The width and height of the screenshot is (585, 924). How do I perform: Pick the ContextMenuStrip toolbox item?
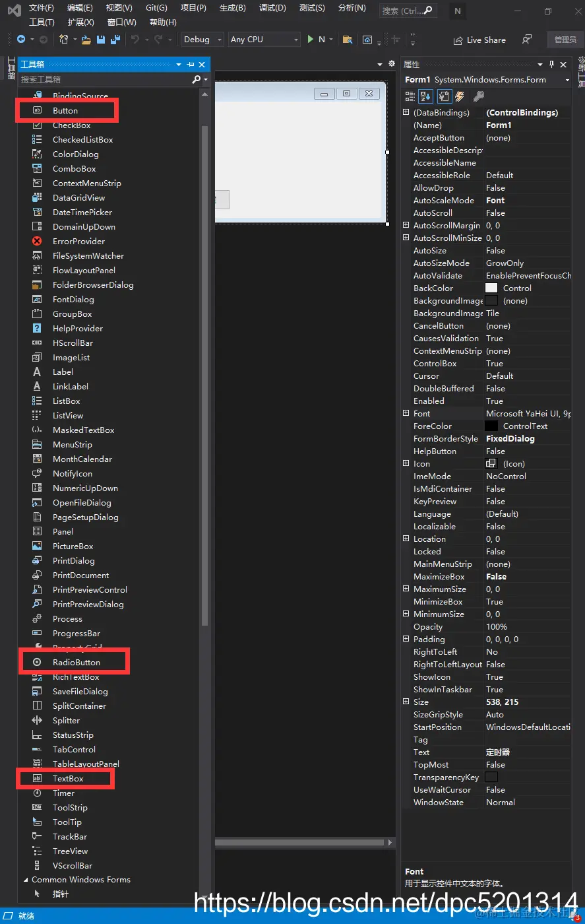(86, 183)
